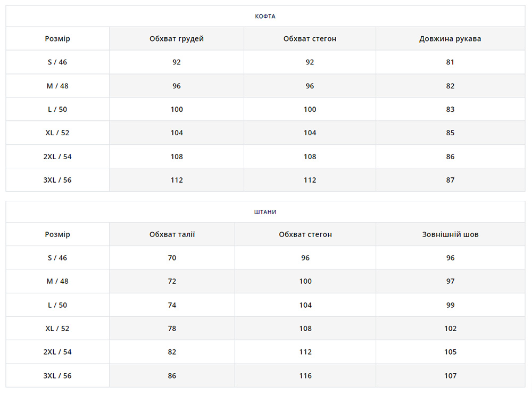Click hip value 116 in ШТАНИ table
The width and height of the screenshot is (532, 393).
[305, 376]
